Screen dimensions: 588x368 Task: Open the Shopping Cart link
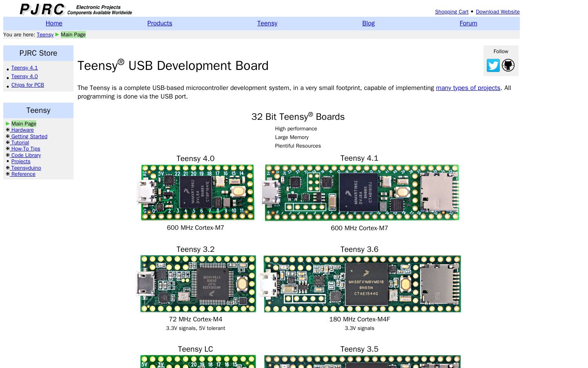pos(452,12)
